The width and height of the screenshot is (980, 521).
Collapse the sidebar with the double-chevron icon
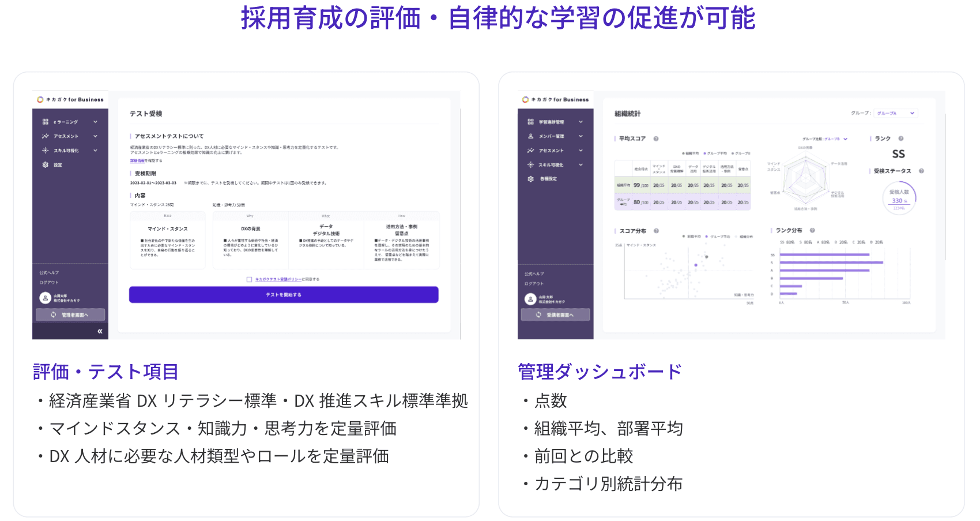[x=100, y=331]
